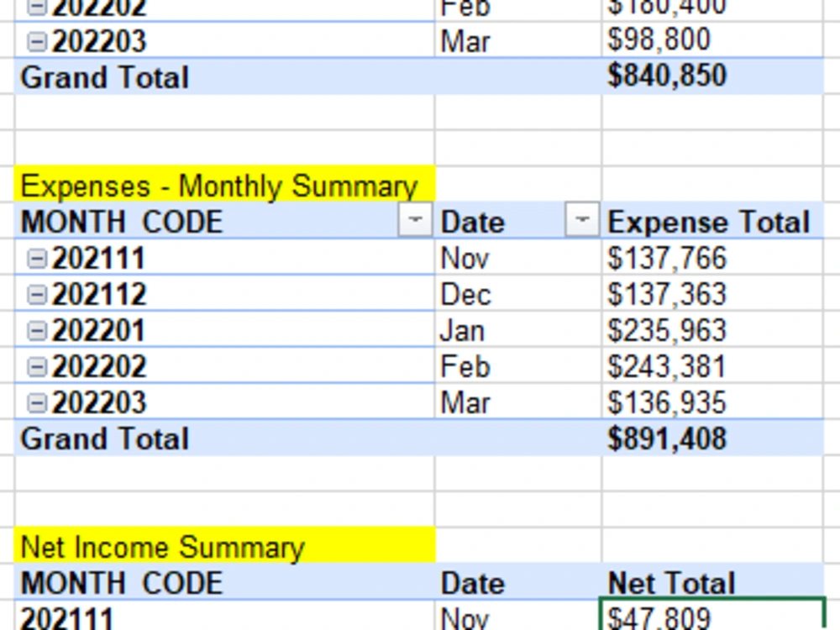Select the Nov cell beside $137,766

click(518, 257)
